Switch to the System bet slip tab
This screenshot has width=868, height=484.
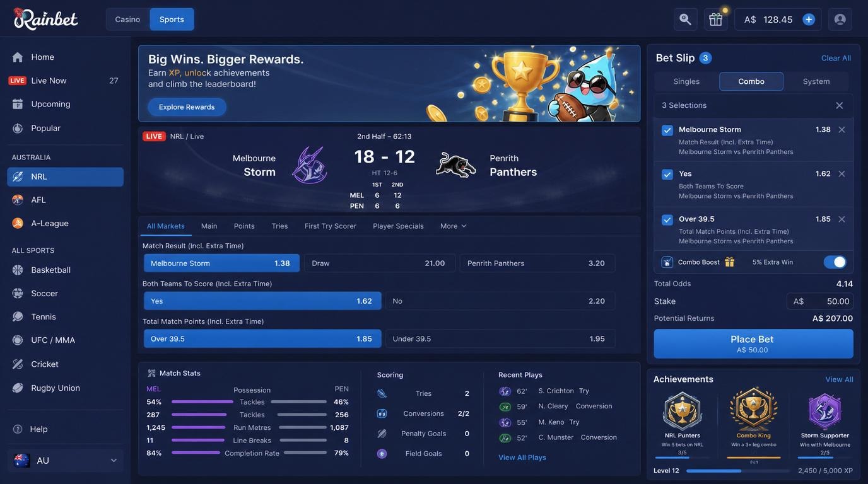point(816,81)
